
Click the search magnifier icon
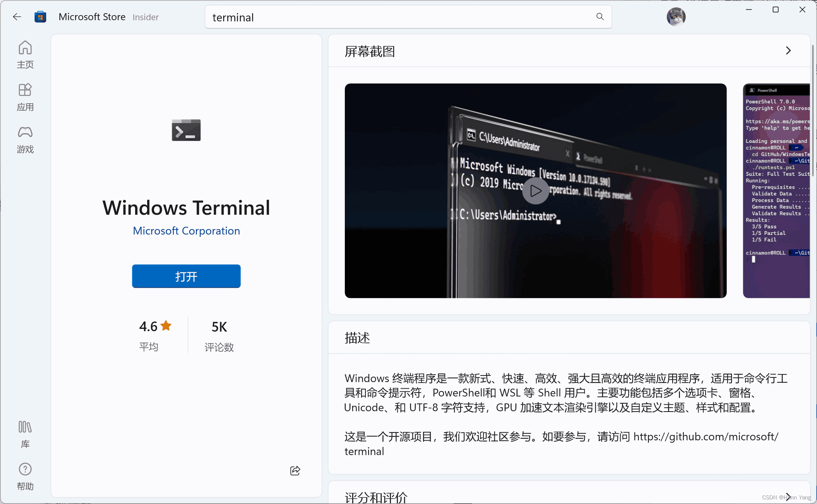pos(600,17)
